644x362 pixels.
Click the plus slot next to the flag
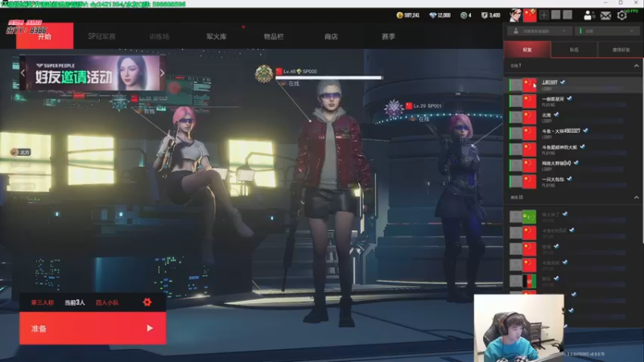(544, 15)
